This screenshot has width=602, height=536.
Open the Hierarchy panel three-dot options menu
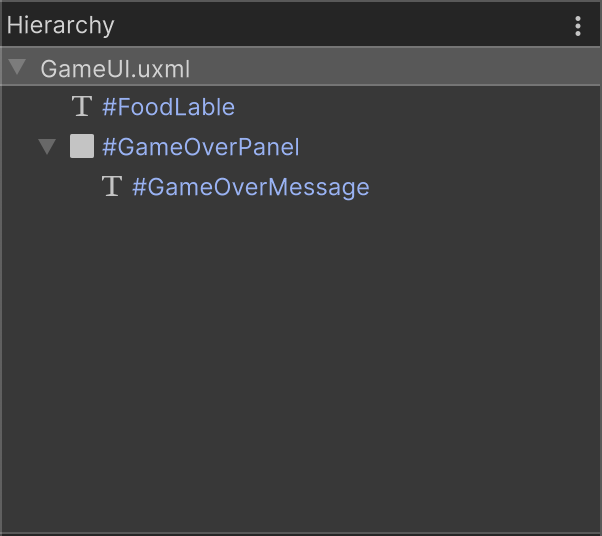coord(578,26)
